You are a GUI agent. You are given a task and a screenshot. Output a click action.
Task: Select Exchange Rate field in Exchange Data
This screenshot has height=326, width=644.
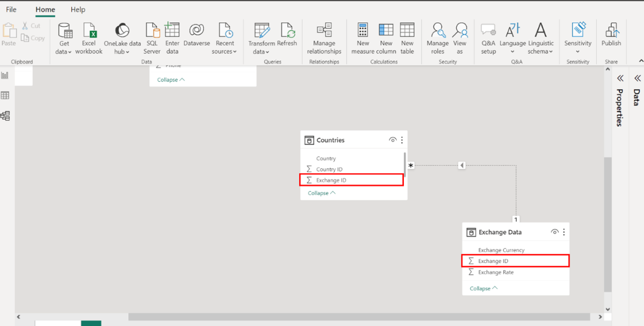coord(496,272)
